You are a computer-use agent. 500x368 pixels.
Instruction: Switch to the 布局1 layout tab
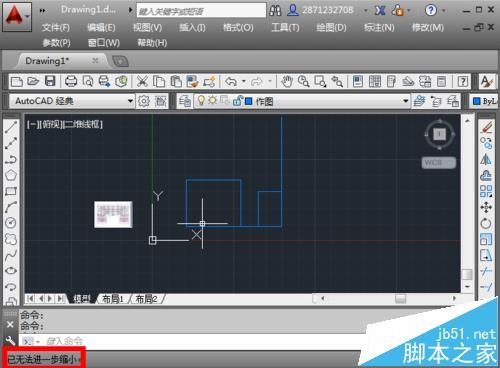(113, 299)
